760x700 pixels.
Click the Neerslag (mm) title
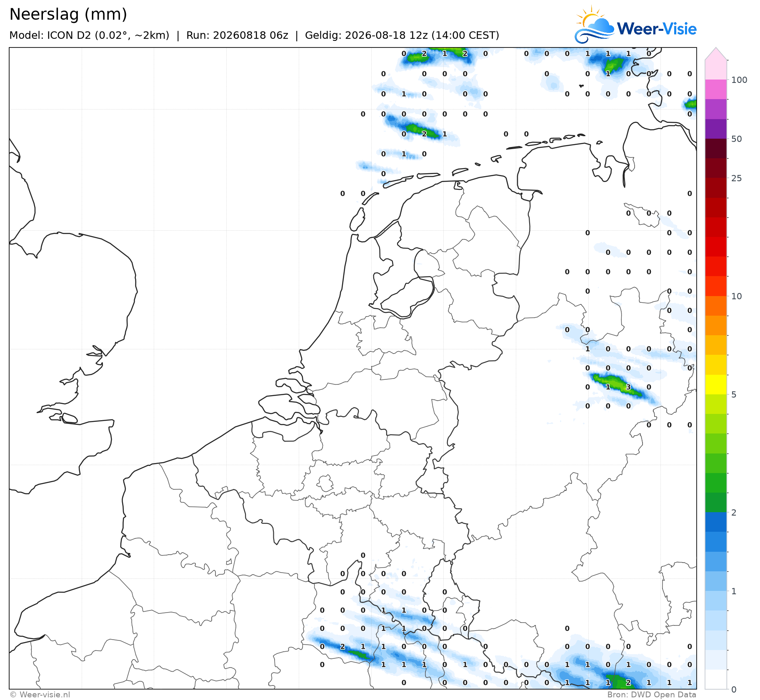(x=68, y=15)
